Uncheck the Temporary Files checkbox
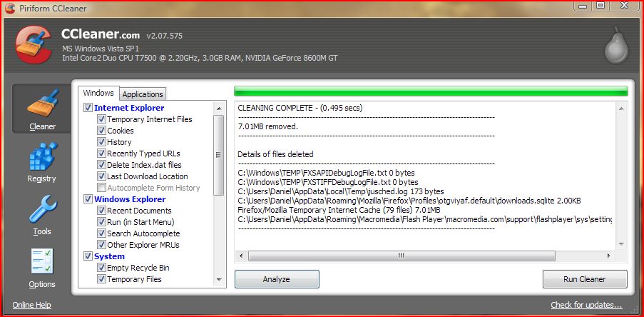The image size is (644, 317). pos(101,279)
